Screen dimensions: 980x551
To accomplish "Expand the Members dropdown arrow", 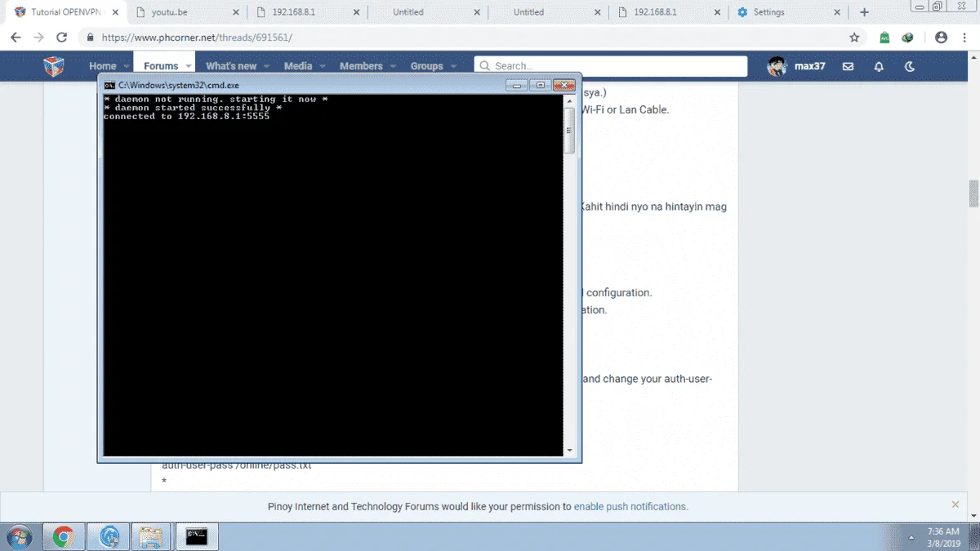I will (x=393, y=66).
